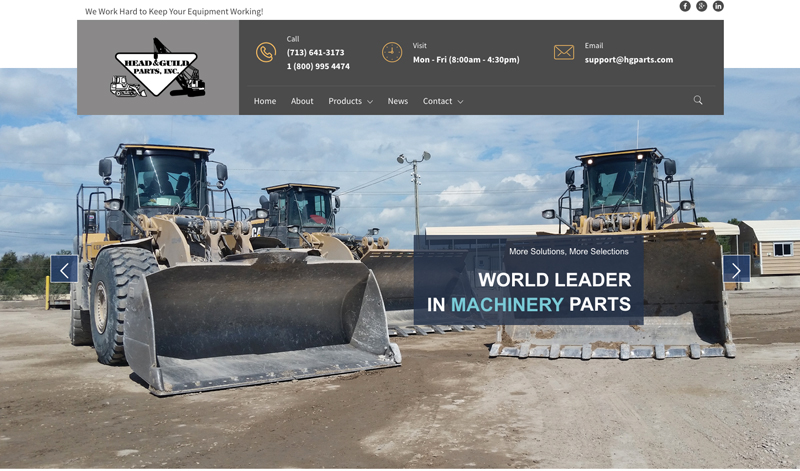
Task: Go to the Home page
Action: pyautogui.click(x=265, y=101)
